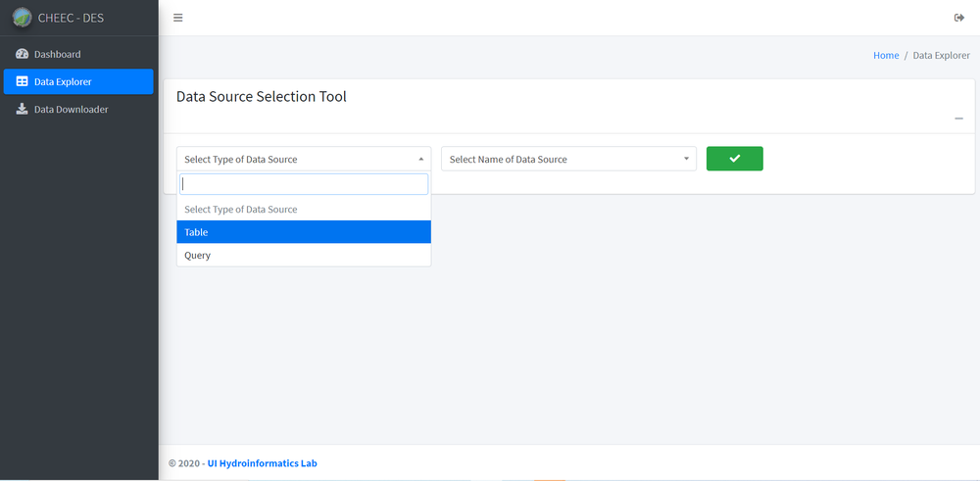Click the dropdown search text field
Viewport: 980px width, 481px height.
[x=303, y=184]
